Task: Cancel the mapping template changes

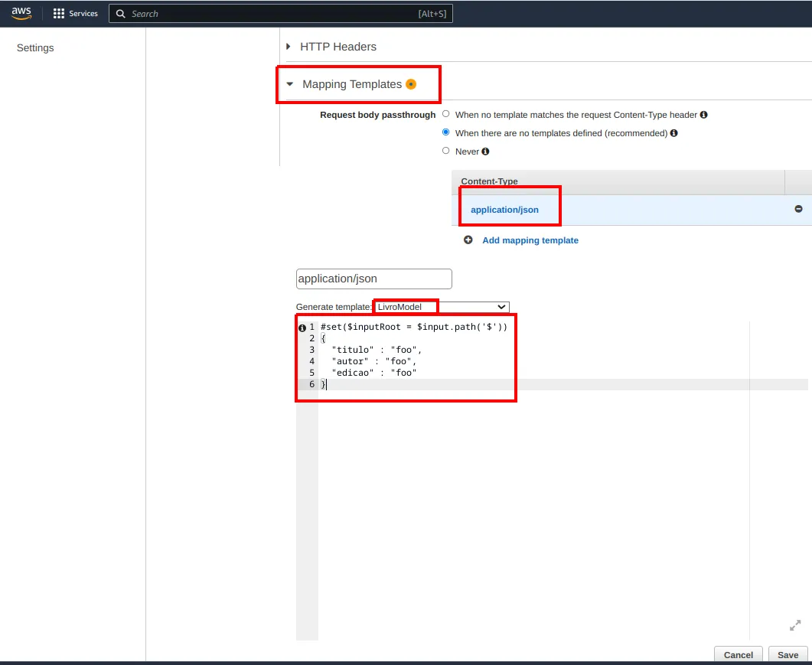Action: pyautogui.click(x=738, y=654)
